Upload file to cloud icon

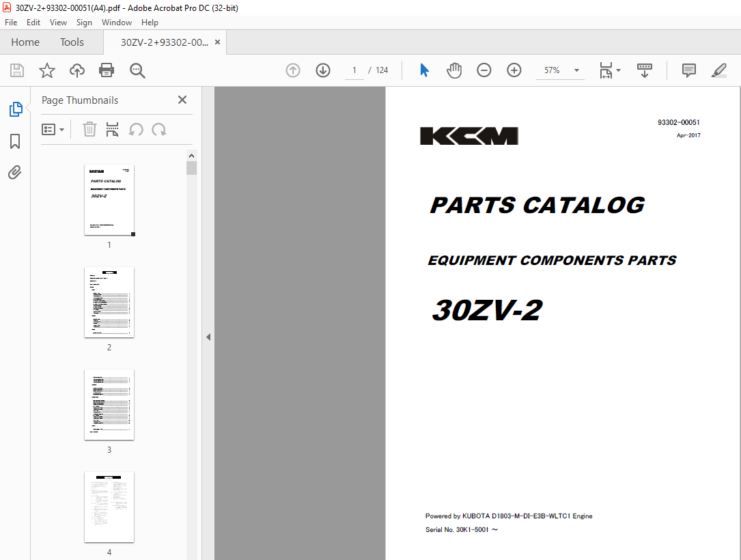pyautogui.click(x=77, y=70)
